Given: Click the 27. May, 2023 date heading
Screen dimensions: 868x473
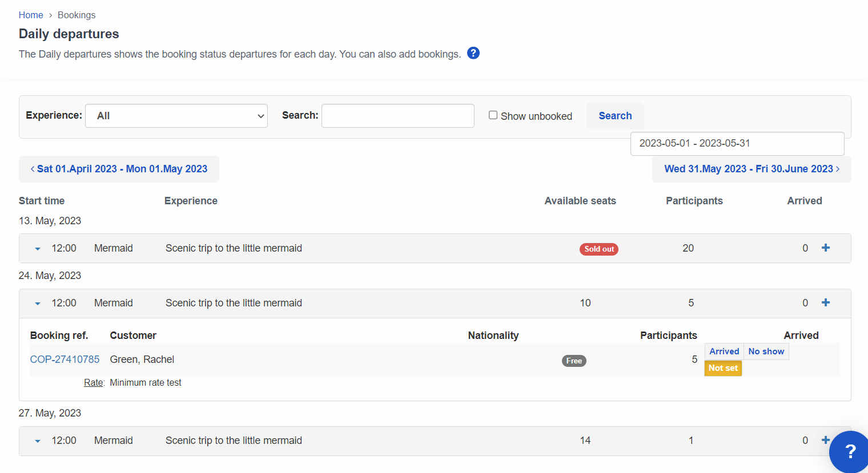Looking at the screenshot, I should pyautogui.click(x=50, y=413).
